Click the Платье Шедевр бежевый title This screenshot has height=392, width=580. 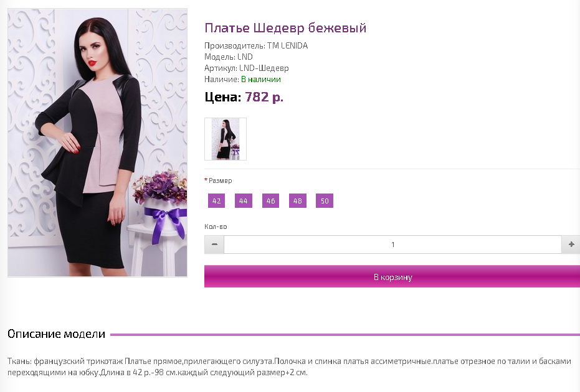(285, 28)
